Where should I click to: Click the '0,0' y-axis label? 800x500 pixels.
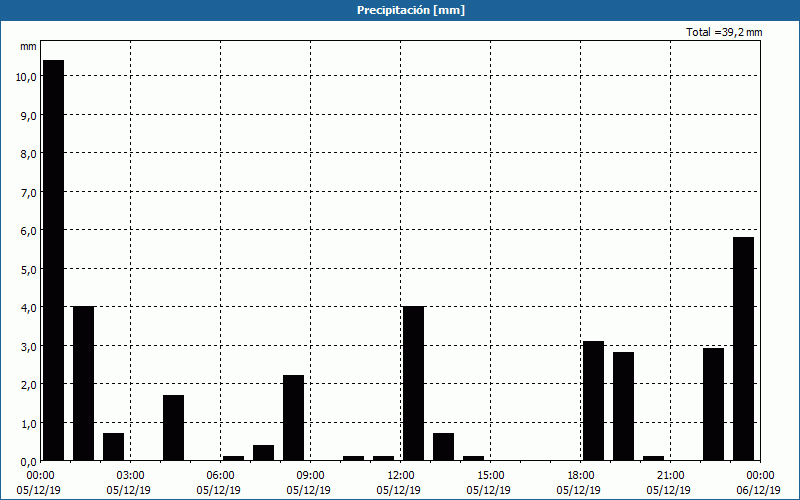pyautogui.click(x=29, y=462)
